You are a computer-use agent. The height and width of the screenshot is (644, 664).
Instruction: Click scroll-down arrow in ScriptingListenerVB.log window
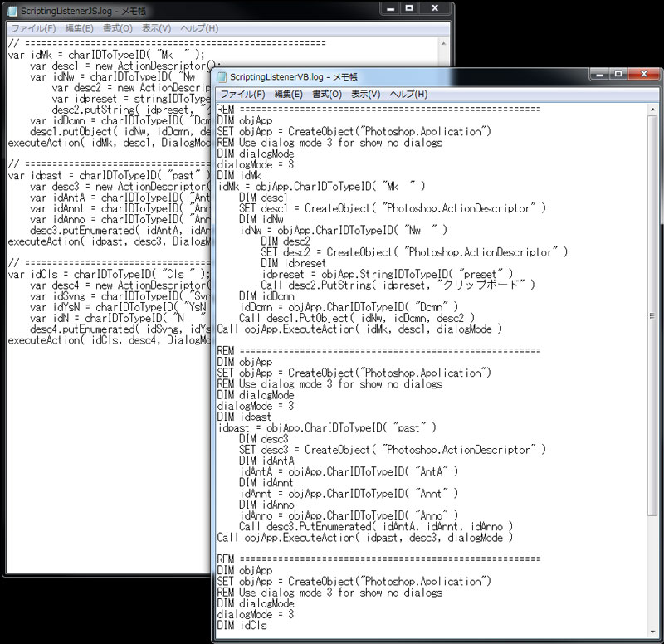coord(652,632)
